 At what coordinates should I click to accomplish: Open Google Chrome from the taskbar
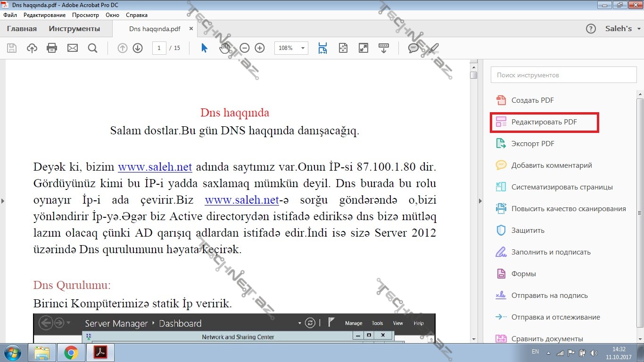[x=71, y=353]
